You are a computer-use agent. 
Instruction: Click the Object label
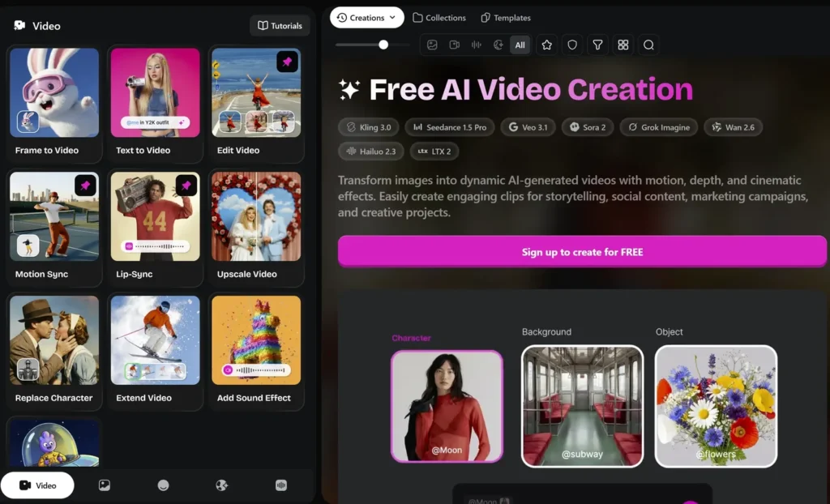click(x=669, y=332)
